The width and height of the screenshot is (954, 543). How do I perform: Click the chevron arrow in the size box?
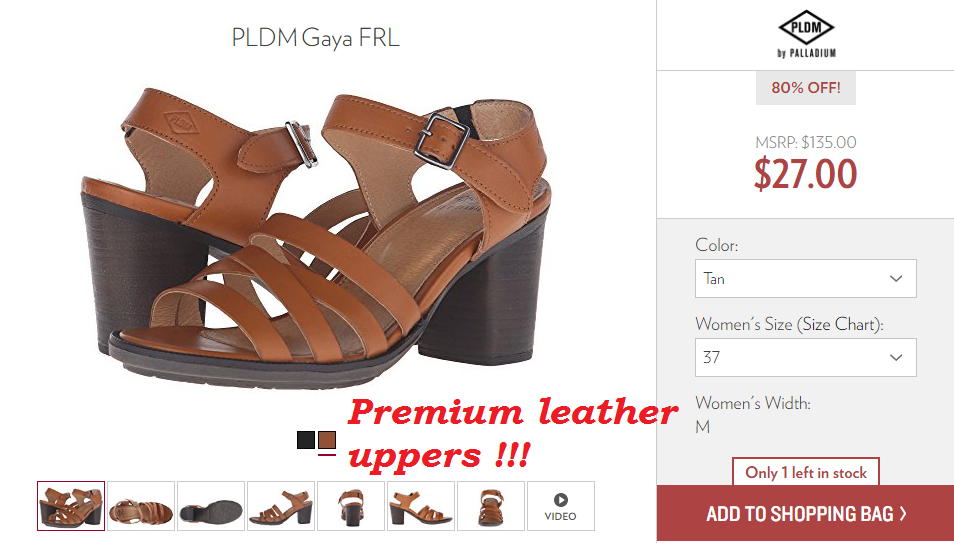click(x=896, y=357)
